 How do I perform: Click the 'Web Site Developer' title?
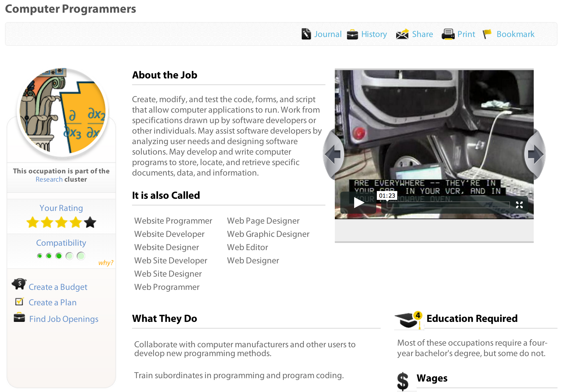point(171,260)
